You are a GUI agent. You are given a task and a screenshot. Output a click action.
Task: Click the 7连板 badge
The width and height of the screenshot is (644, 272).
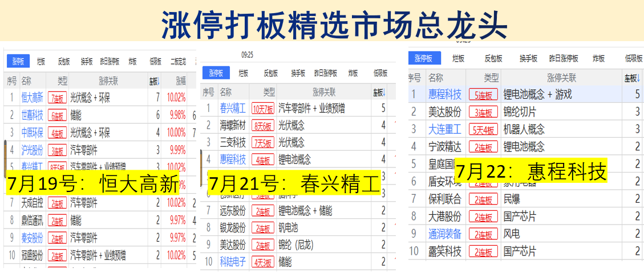pos(58,98)
